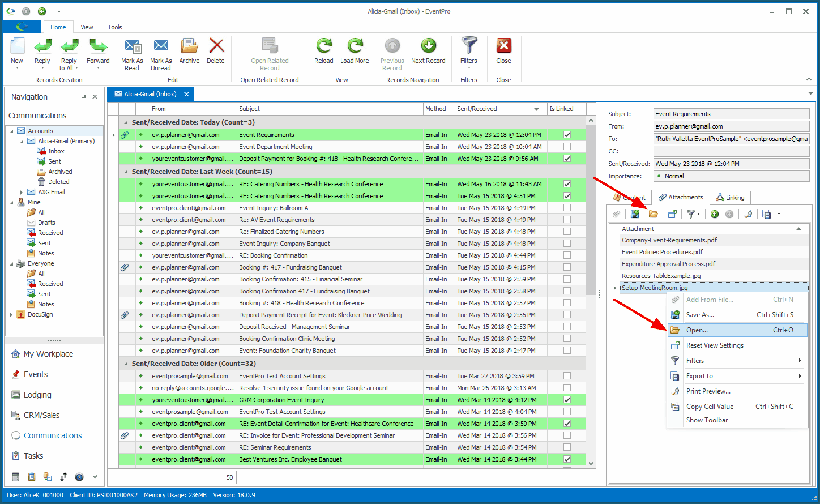Image resolution: width=820 pixels, height=504 pixels.
Task: Select Reset View Settings menu entry
Action: tap(737, 345)
